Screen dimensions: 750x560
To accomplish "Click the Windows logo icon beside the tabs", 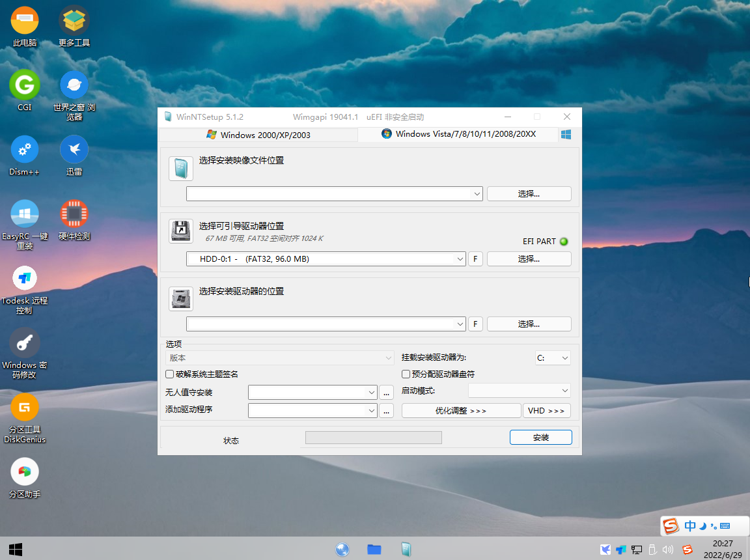I will (x=566, y=135).
